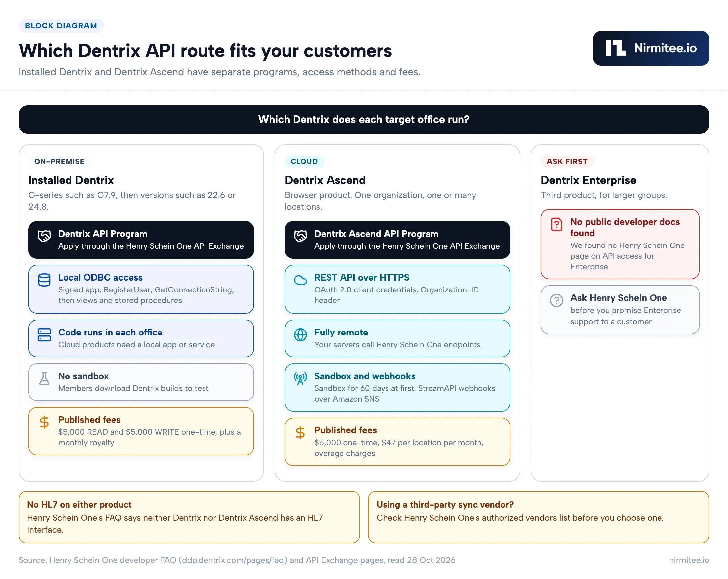Viewport: 728px width, 579px height.
Task: Click the 'REST API over HTTPS' title
Action: (x=362, y=277)
